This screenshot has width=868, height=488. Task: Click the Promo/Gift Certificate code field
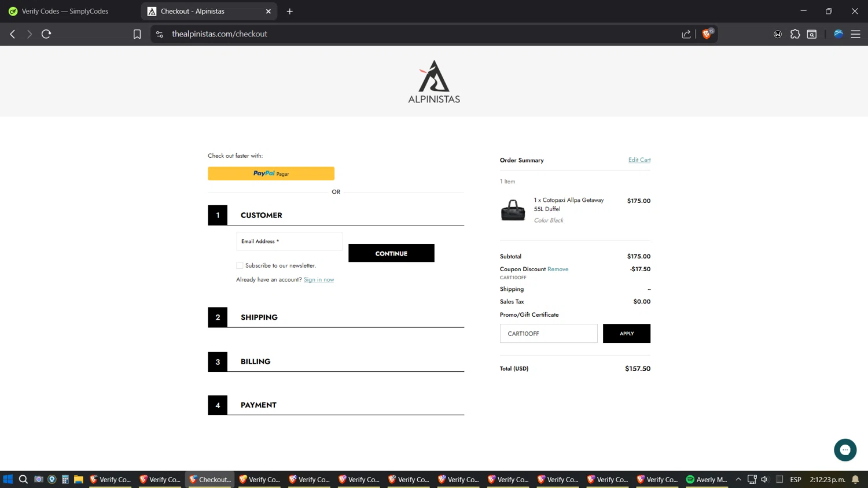pos(549,334)
